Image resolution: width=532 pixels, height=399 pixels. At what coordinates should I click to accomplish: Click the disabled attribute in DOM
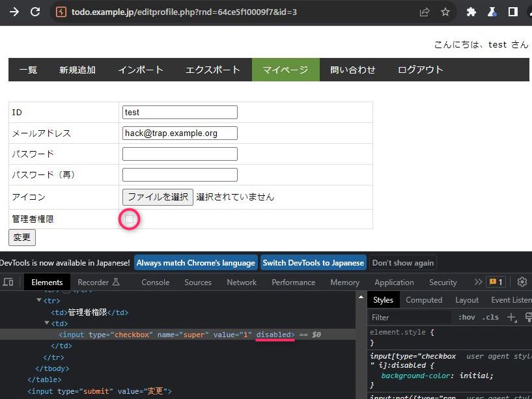(x=273, y=335)
